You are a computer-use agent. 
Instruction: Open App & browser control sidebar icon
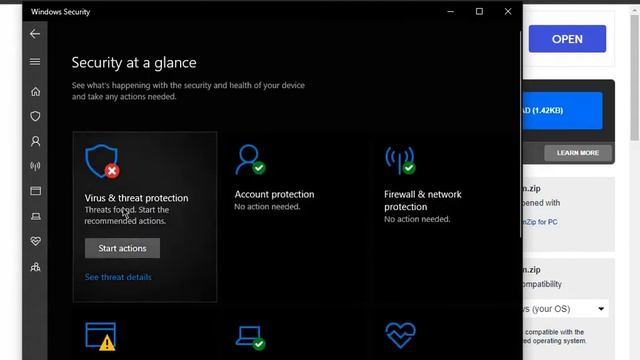(x=36, y=191)
